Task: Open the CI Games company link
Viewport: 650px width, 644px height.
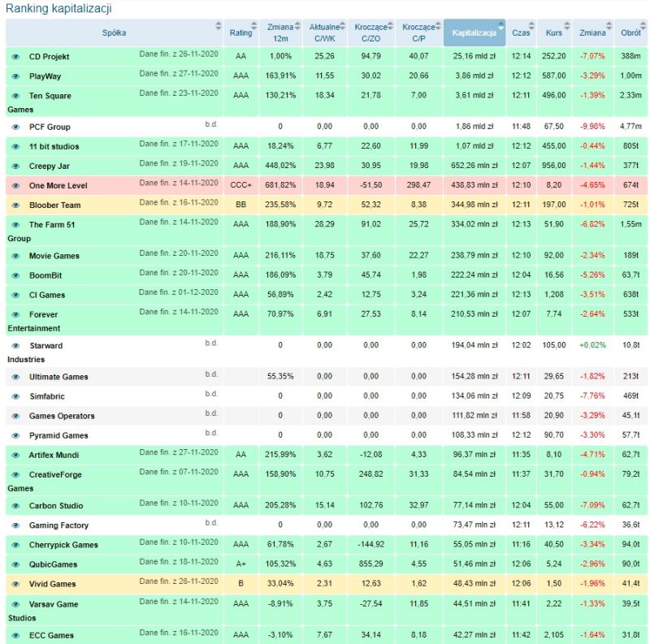Action: click(47, 295)
